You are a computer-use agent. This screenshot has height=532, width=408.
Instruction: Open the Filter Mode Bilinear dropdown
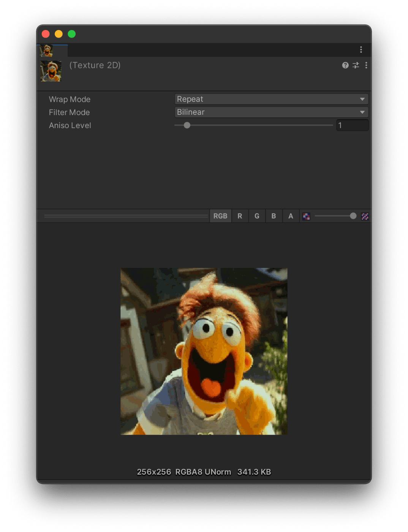click(271, 112)
